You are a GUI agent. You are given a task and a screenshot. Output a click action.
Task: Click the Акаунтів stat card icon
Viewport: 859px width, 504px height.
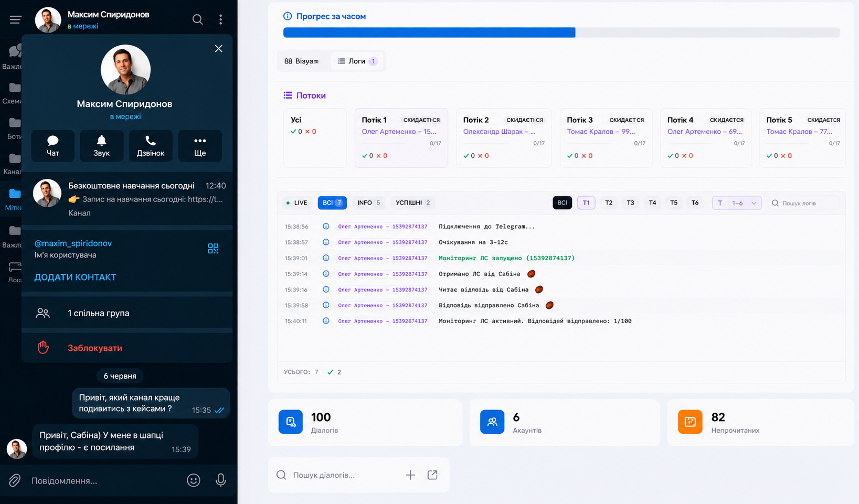492,422
